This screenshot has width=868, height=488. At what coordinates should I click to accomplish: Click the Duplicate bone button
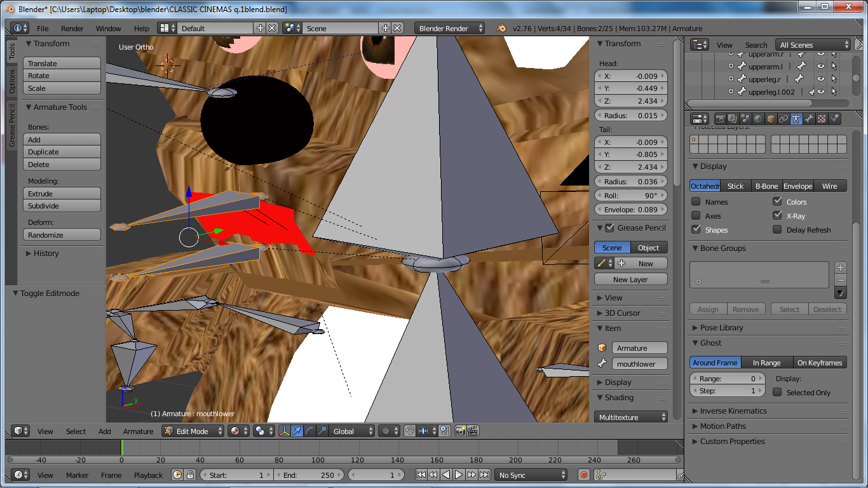[62, 152]
